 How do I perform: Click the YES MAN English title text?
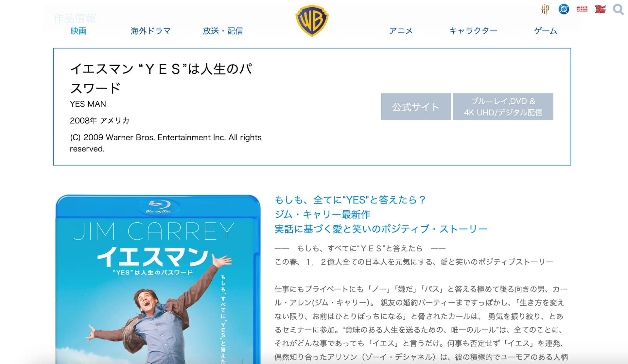tap(88, 104)
